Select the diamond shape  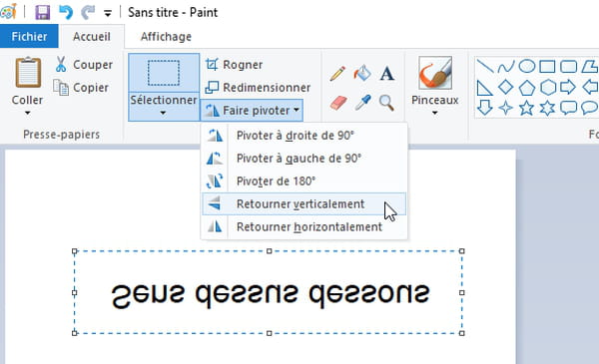point(506,88)
